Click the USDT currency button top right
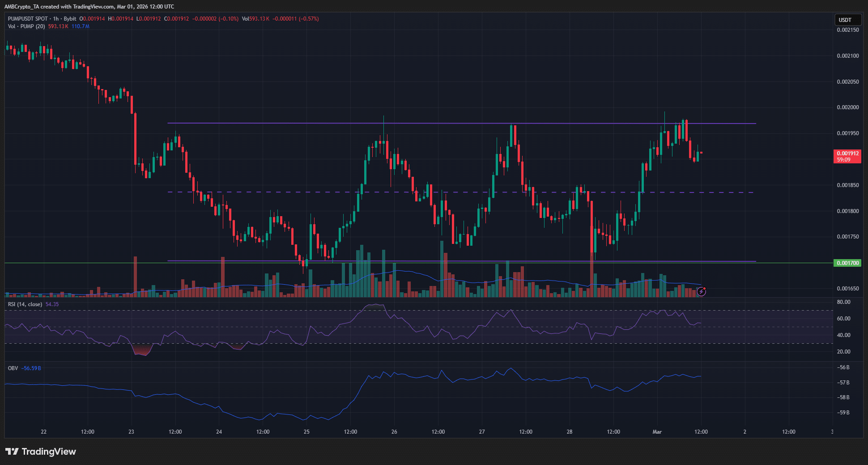This screenshot has height=465, width=868. pos(848,20)
